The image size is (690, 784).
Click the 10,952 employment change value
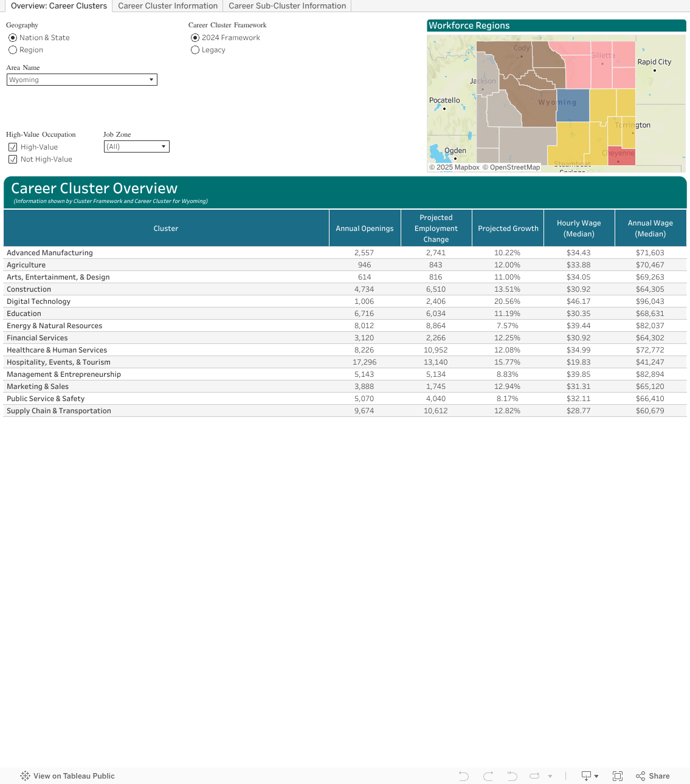click(x=435, y=350)
